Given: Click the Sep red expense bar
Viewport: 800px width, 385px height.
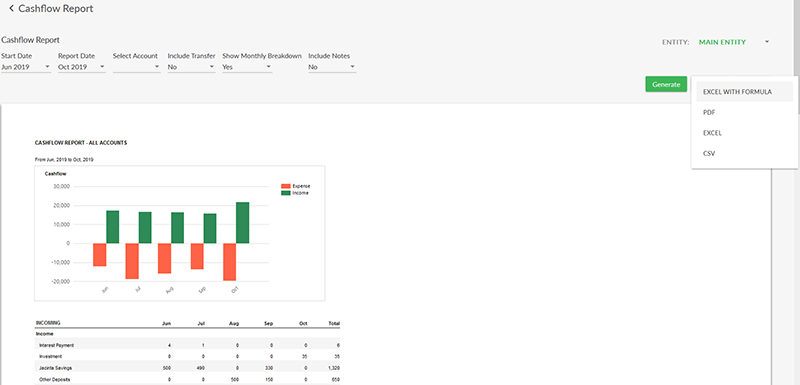Looking at the screenshot, I should 197,256.
